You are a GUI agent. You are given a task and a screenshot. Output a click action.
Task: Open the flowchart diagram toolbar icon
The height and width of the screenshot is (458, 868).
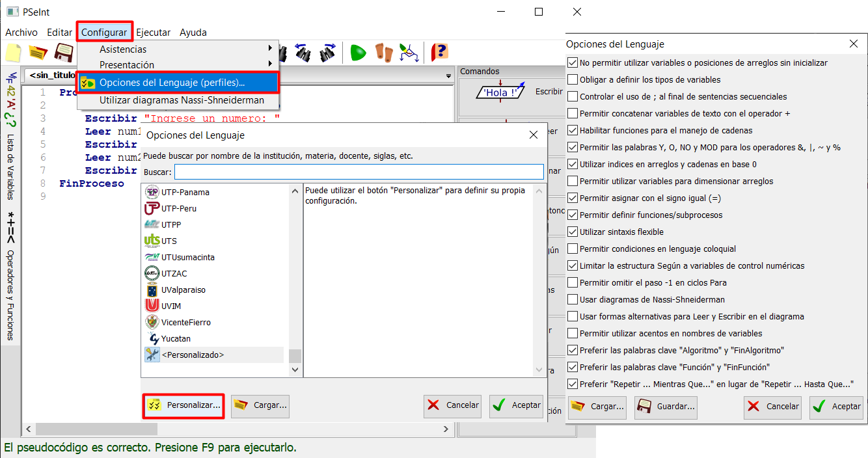point(409,52)
